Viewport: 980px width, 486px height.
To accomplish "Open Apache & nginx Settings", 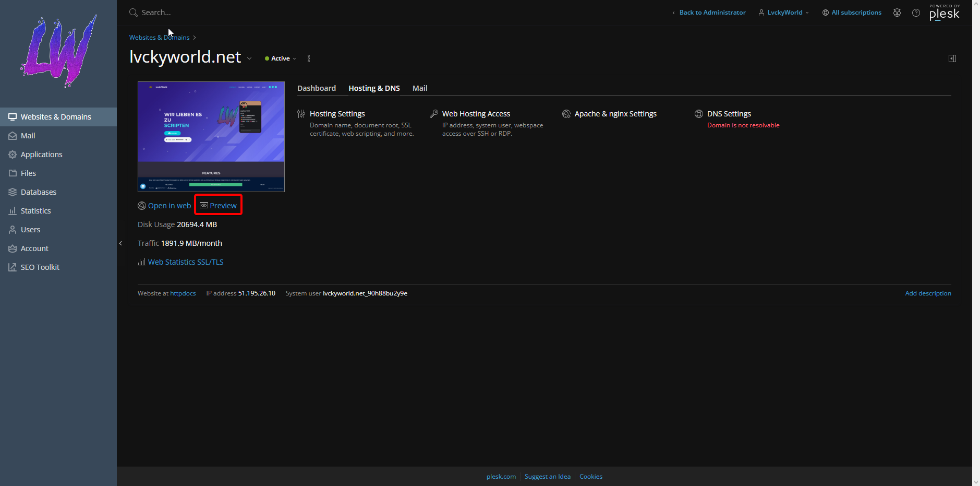I will point(615,114).
